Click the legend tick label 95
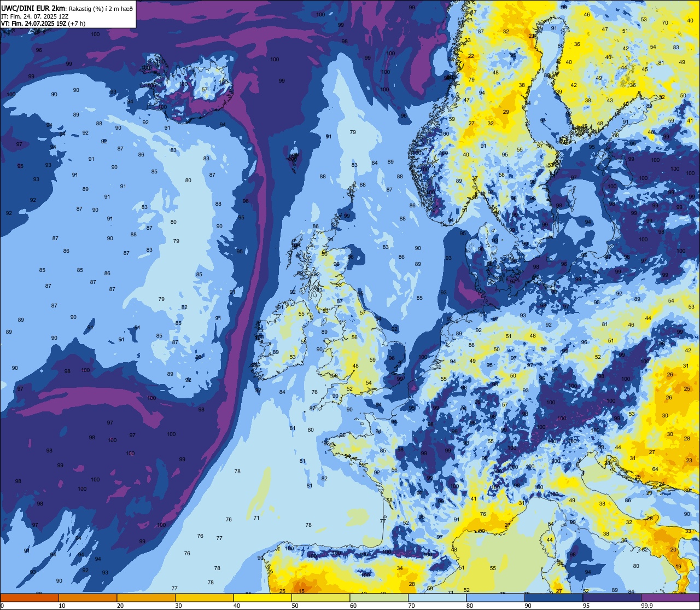This screenshot has height=610, width=700. (x=586, y=606)
